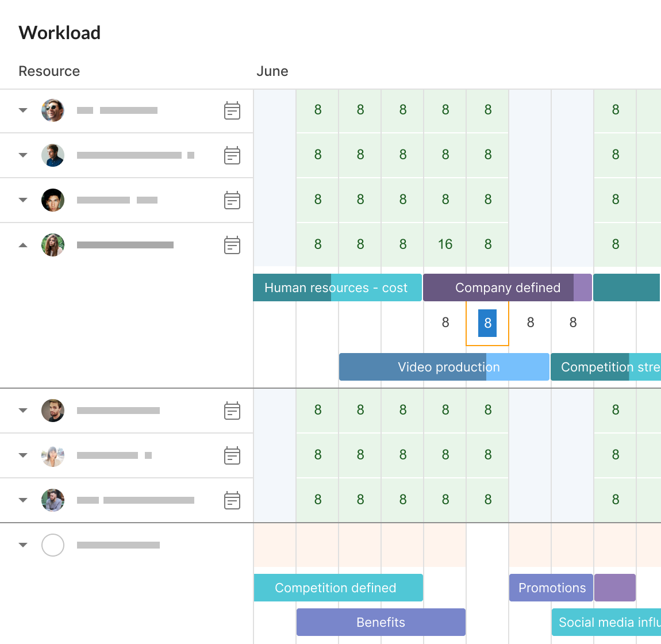Expand the first resource row
The width and height of the screenshot is (661, 644).
23,110
